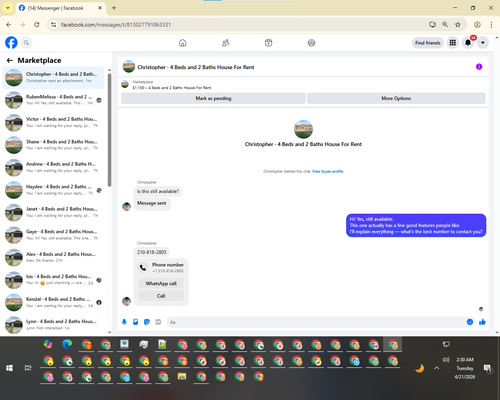Go back using the Marketplace back arrow

pyautogui.click(x=10, y=60)
